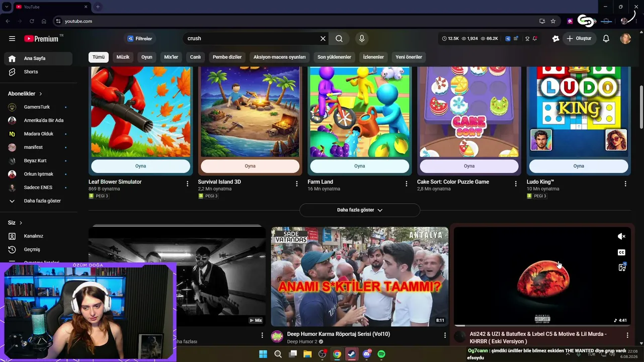Open Steam from the taskbar
This screenshot has width=644, height=362.
coord(352,354)
